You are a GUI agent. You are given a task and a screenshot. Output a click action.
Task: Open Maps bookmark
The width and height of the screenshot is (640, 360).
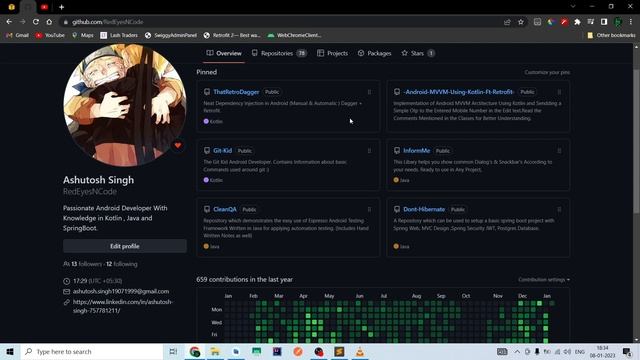tap(82, 36)
